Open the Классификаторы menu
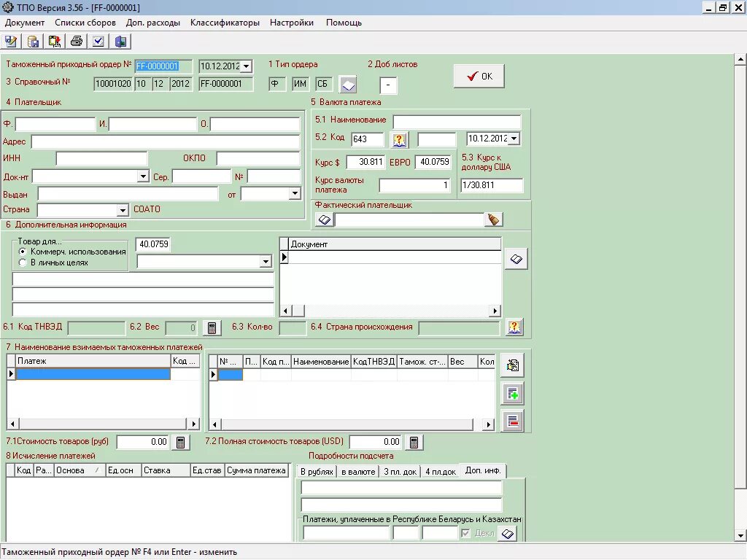The height and width of the screenshot is (560, 747). (x=225, y=23)
